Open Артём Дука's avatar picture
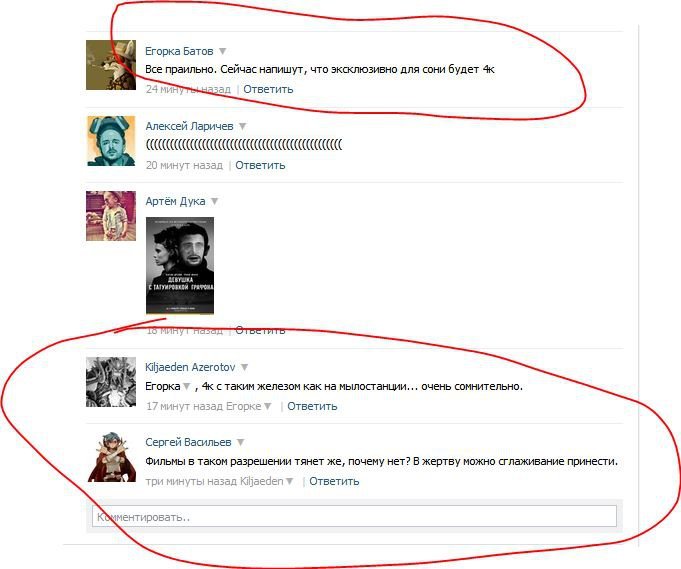The width and height of the screenshot is (681, 569). coord(111,216)
